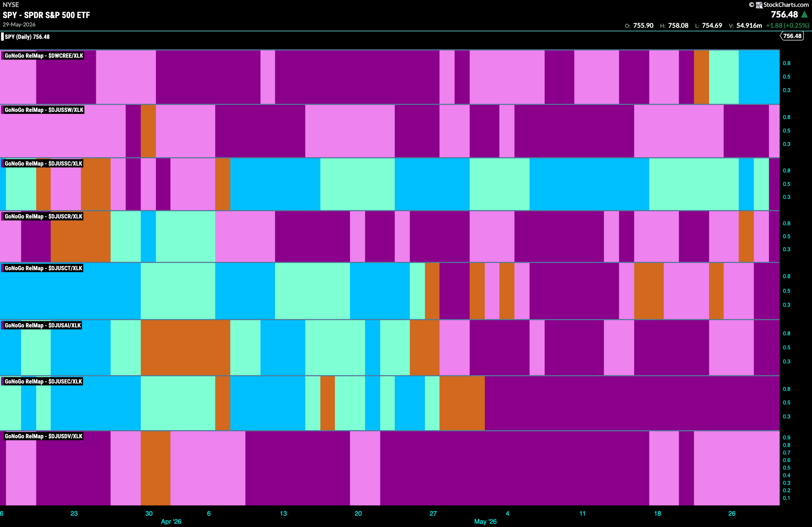This screenshot has width=812, height=527.
Task: Click the 0.3 scale value in the $DJUSSC/XLK panel
Action: (x=786, y=197)
